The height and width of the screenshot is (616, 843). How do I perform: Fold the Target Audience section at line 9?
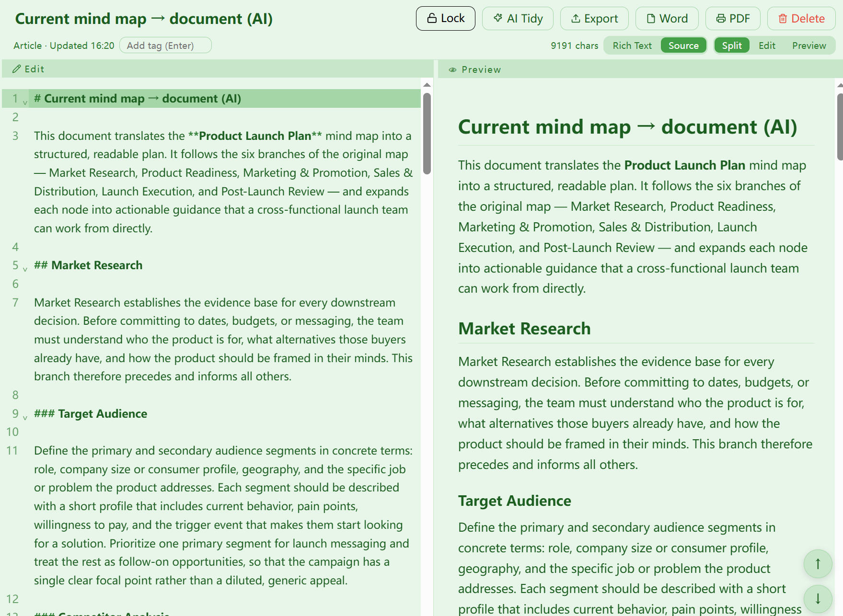(25, 418)
